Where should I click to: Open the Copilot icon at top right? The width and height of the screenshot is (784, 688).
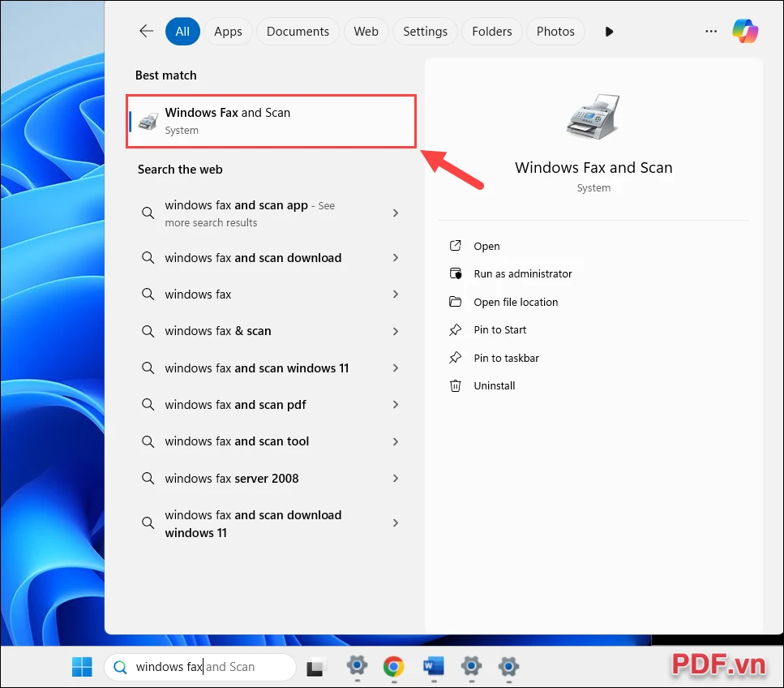745,31
